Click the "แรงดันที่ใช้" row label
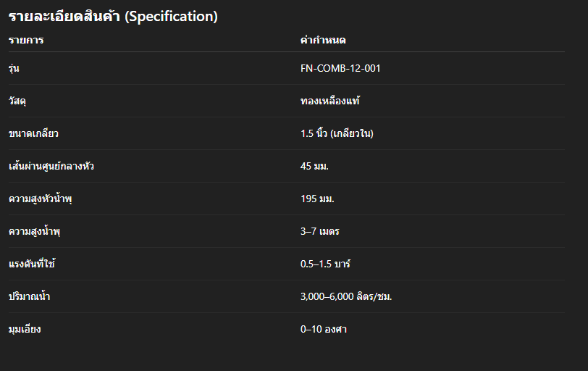 coord(32,264)
